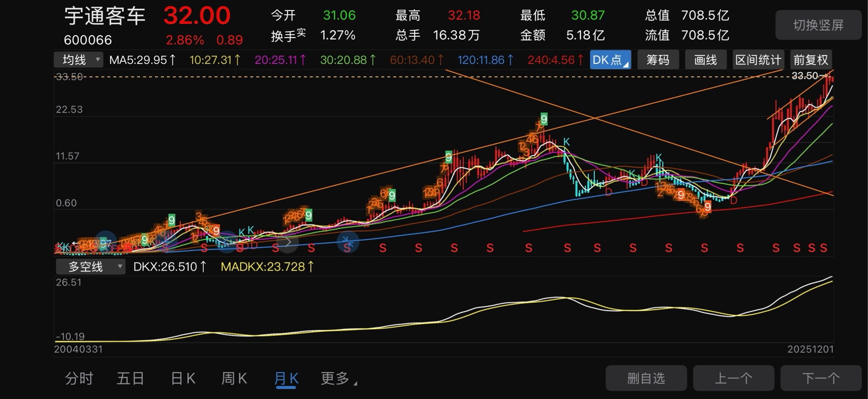Tap the MA5:29.95 moving average label

[142, 60]
